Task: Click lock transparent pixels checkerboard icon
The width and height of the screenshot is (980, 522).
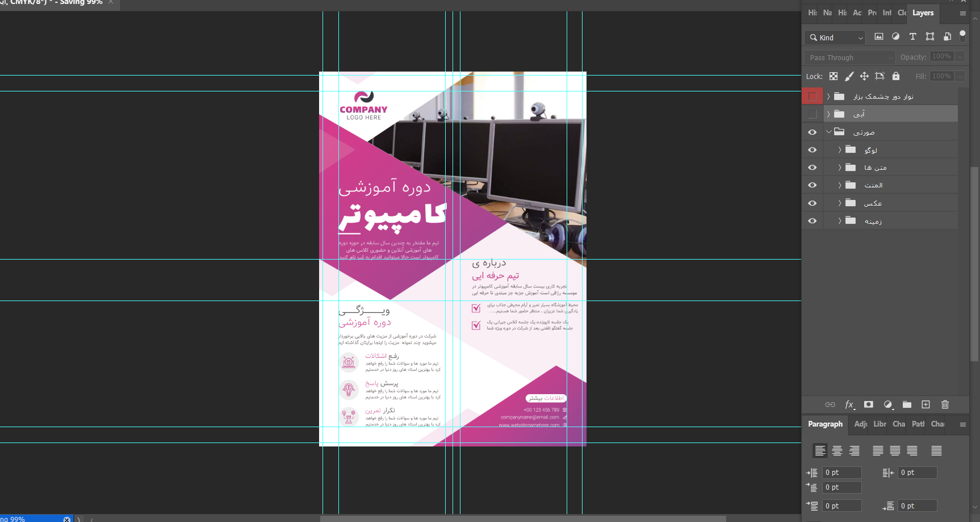Action: (834, 76)
